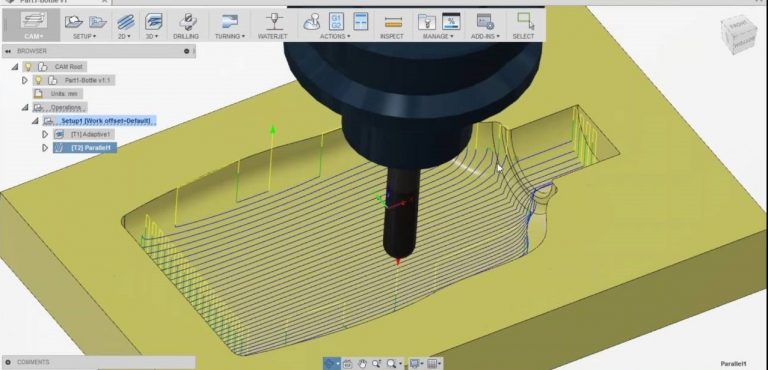Click the Simulate icon in Actions

(x=312, y=22)
